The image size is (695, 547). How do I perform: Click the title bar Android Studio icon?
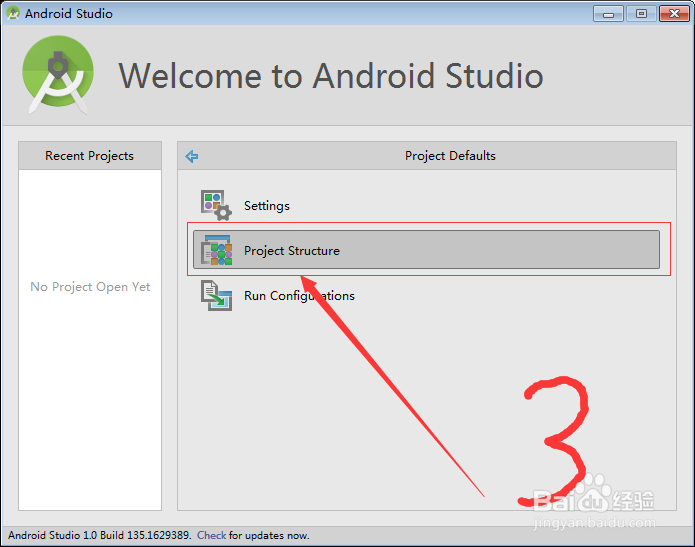(13, 13)
